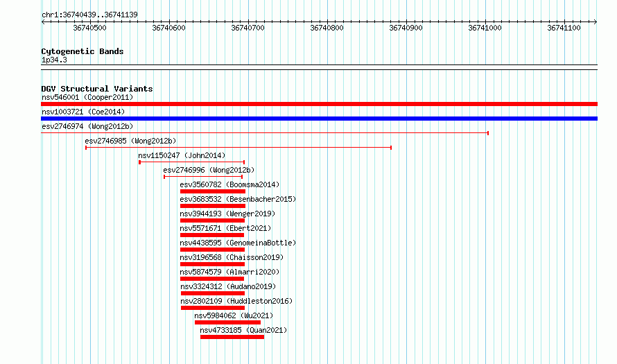Select the nsv3944193 red bar
The width and height of the screenshot is (617, 364).
click(213, 220)
